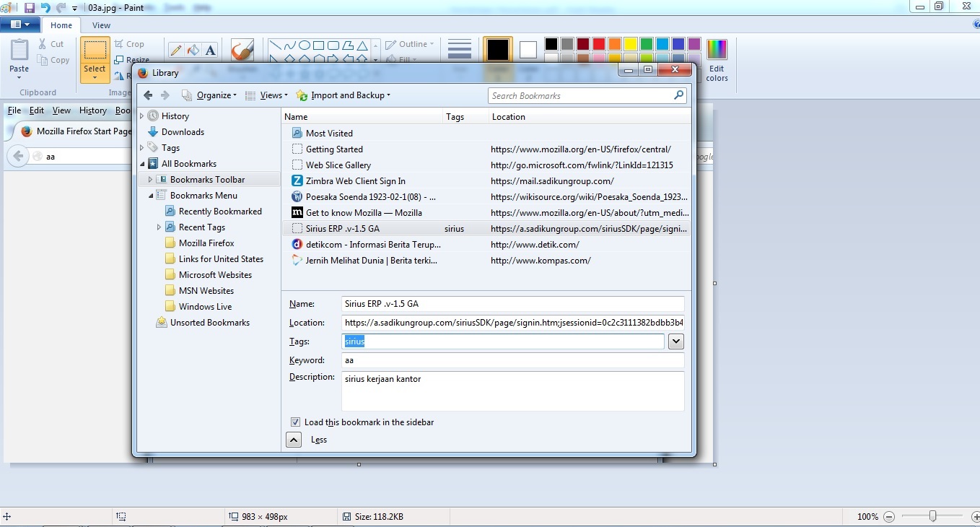Viewport: 980px width, 527px height.
Task: Click the Crop tool in Paint
Action: (x=129, y=44)
